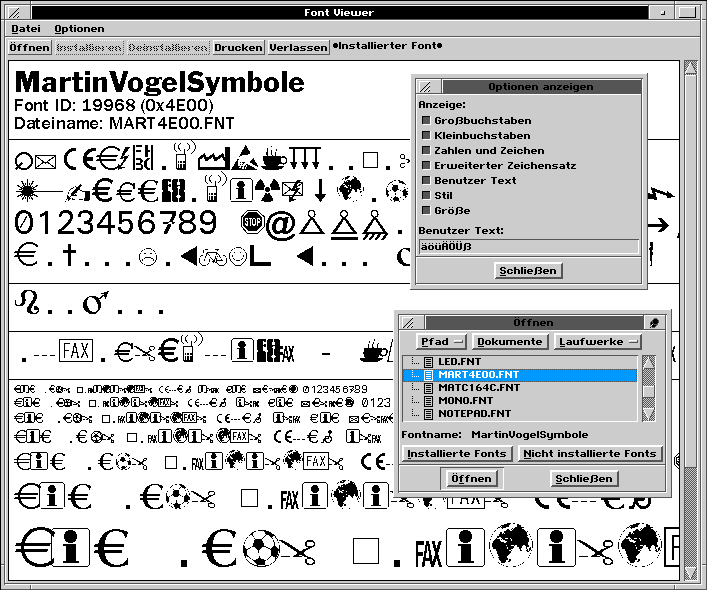This screenshot has height=590, width=707.
Task: Click the boxed FAX symbol in the user text row
Action: (x=76, y=351)
